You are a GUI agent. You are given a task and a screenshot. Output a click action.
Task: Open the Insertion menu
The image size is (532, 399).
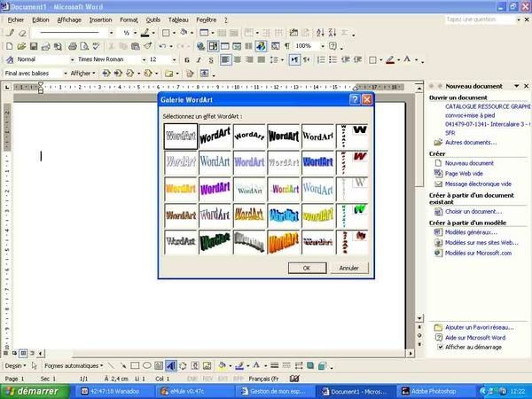[x=100, y=20]
